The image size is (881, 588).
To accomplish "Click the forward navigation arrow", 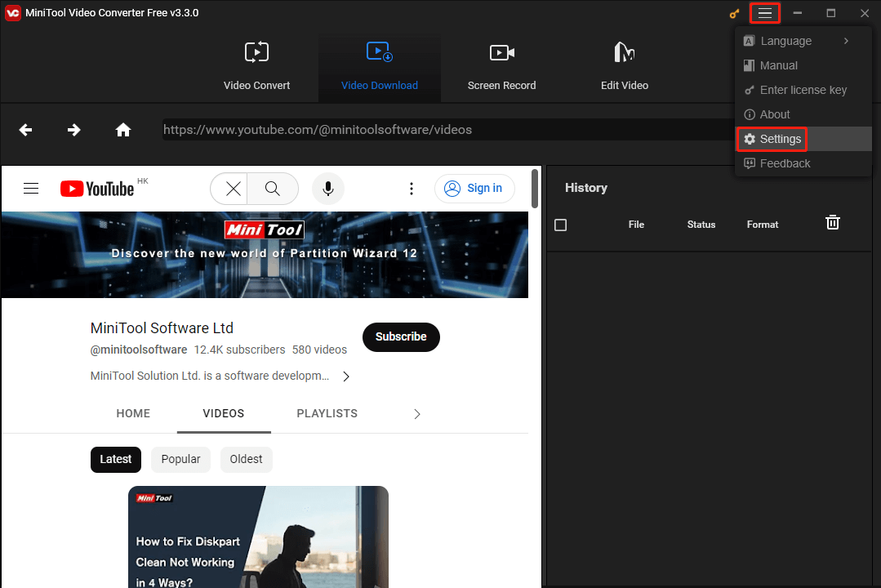I will [74, 130].
